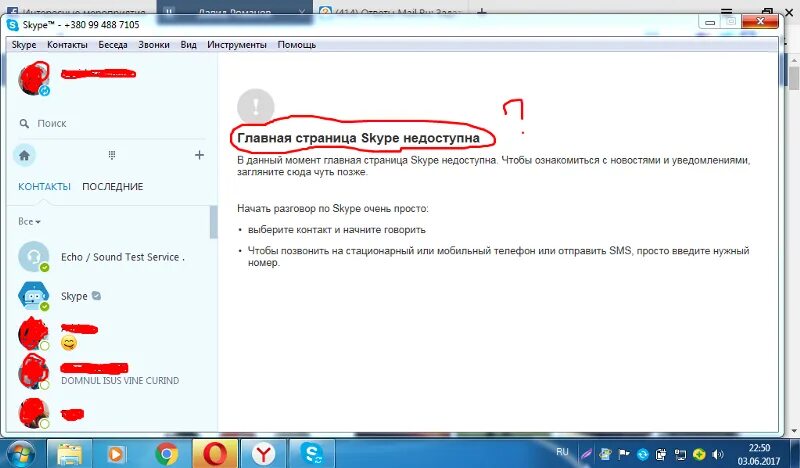The image size is (800, 468).
Task: Click the status sync icon on profile avatar
Action: [45, 90]
